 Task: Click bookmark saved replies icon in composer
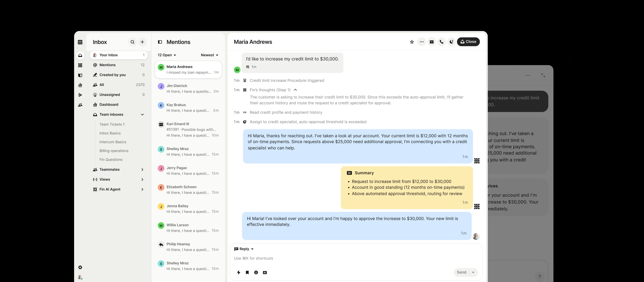tap(247, 272)
